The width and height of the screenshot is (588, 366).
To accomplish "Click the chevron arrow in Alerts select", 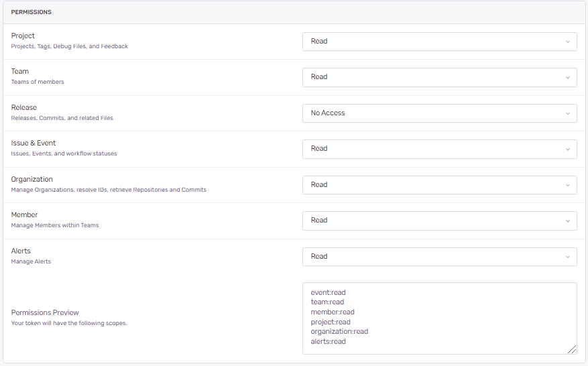I will pos(568,257).
